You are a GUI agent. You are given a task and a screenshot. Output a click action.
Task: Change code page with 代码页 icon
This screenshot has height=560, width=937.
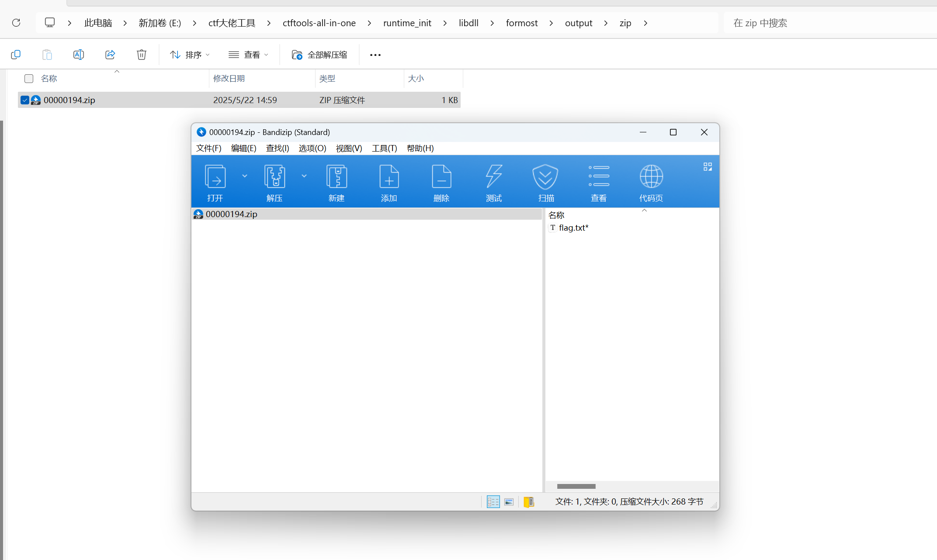coord(651,183)
